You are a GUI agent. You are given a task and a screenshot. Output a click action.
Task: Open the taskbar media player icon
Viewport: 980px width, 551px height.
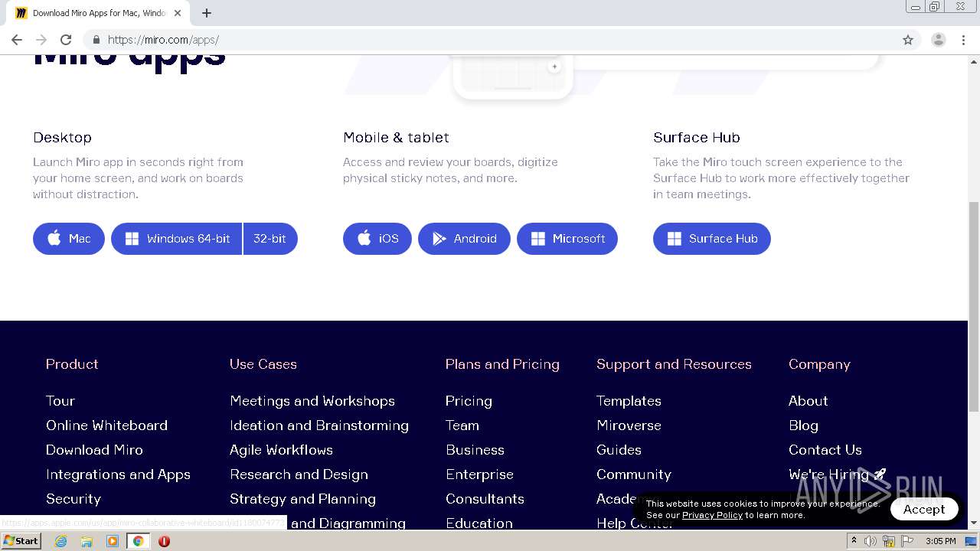(x=113, y=541)
